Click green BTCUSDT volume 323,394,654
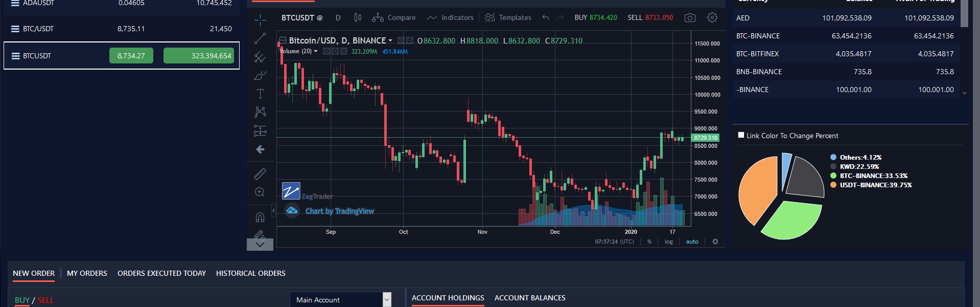Image resolution: width=980 pixels, height=307 pixels. [x=199, y=56]
